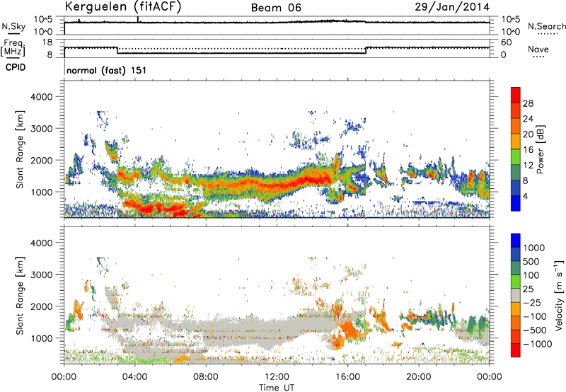566x392 pixels.
Task: Click the frequency step-up at 17:00 UT
Action: pos(366,50)
